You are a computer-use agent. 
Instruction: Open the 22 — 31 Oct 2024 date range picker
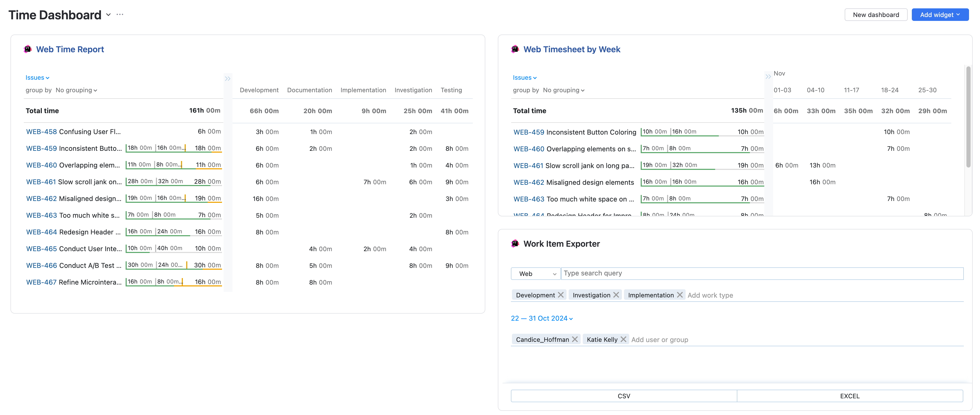542,318
